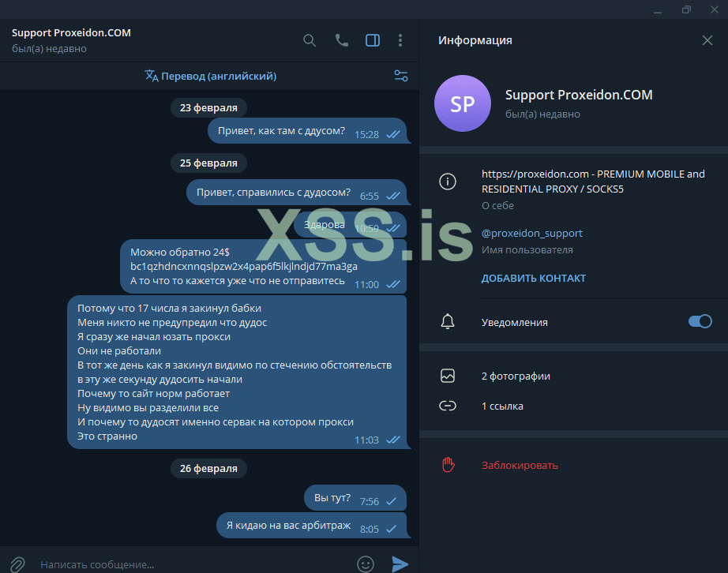728x573 pixels.
Task: Close the Информация panel
Action: tap(707, 40)
